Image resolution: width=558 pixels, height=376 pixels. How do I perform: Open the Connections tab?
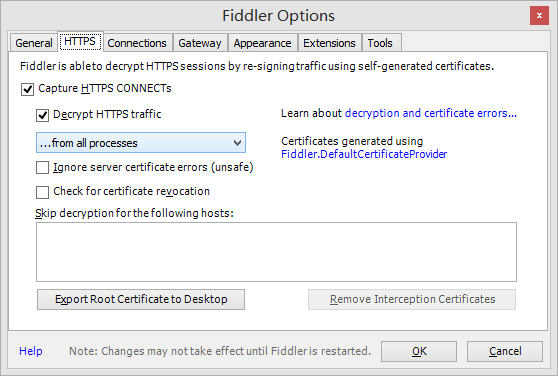click(x=137, y=43)
